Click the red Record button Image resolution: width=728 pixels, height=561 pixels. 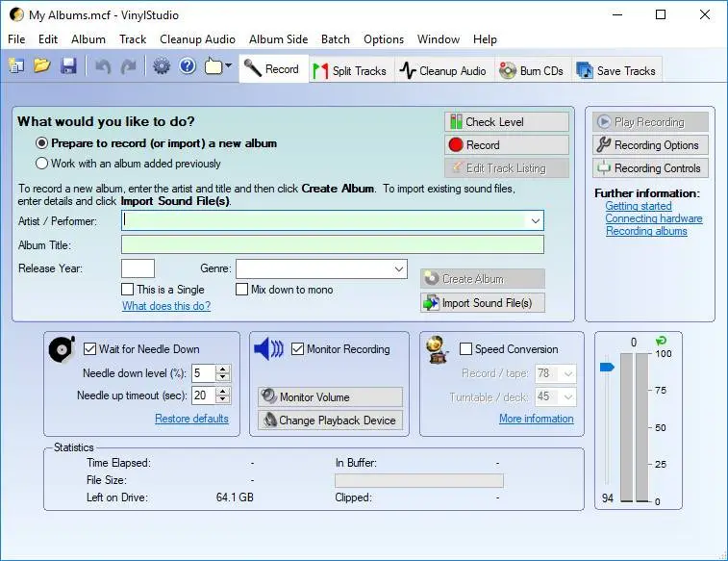507,145
